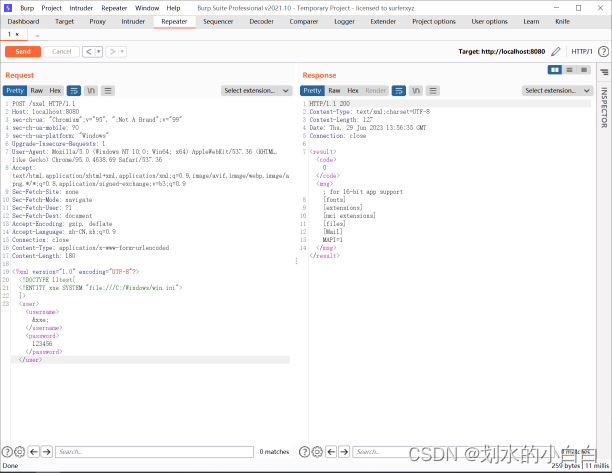Toggle response word wrap icon
This screenshot has height=473, width=612.
click(399, 91)
